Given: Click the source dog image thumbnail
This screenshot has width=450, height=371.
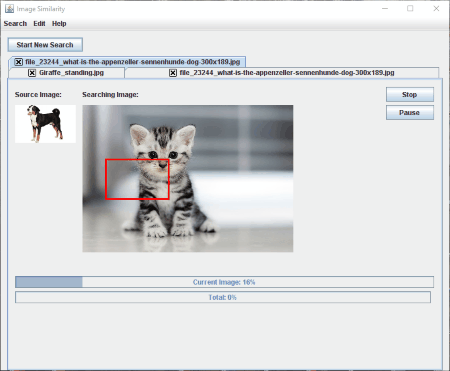Looking at the screenshot, I should (45, 124).
